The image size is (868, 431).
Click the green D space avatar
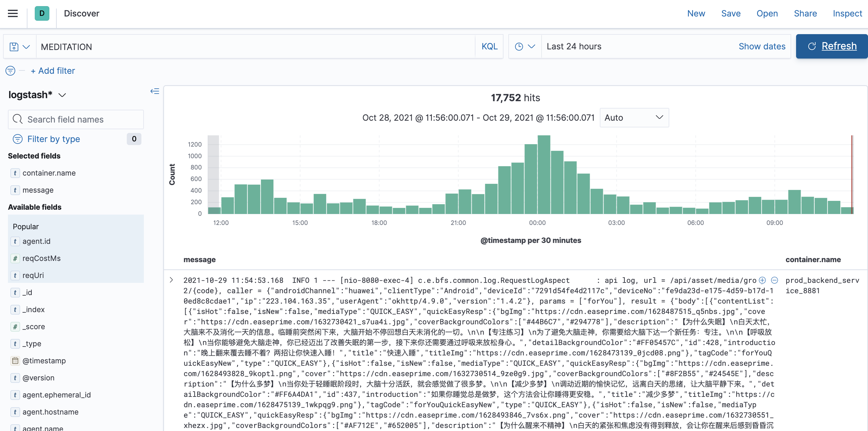(x=42, y=13)
